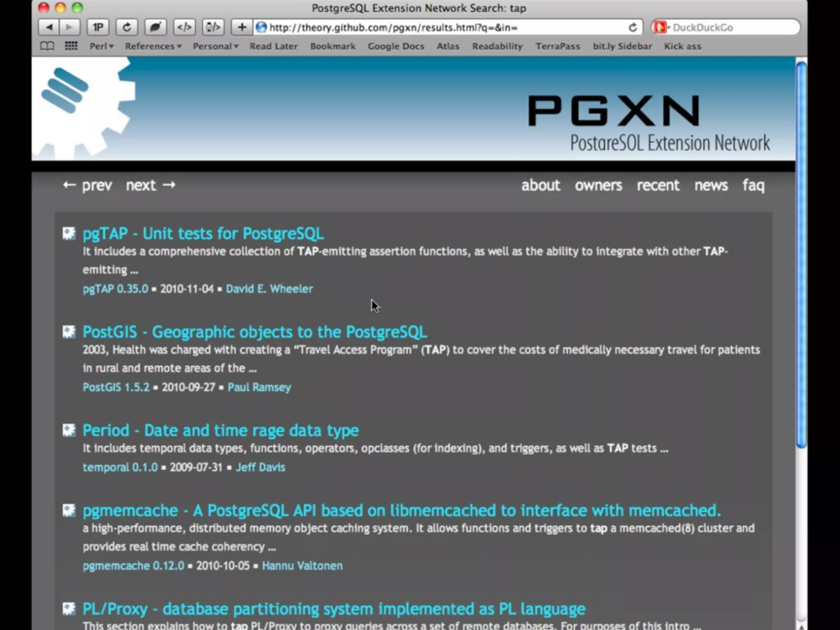Go to next results page
Image resolution: width=840 pixels, height=630 pixels.
[151, 185]
